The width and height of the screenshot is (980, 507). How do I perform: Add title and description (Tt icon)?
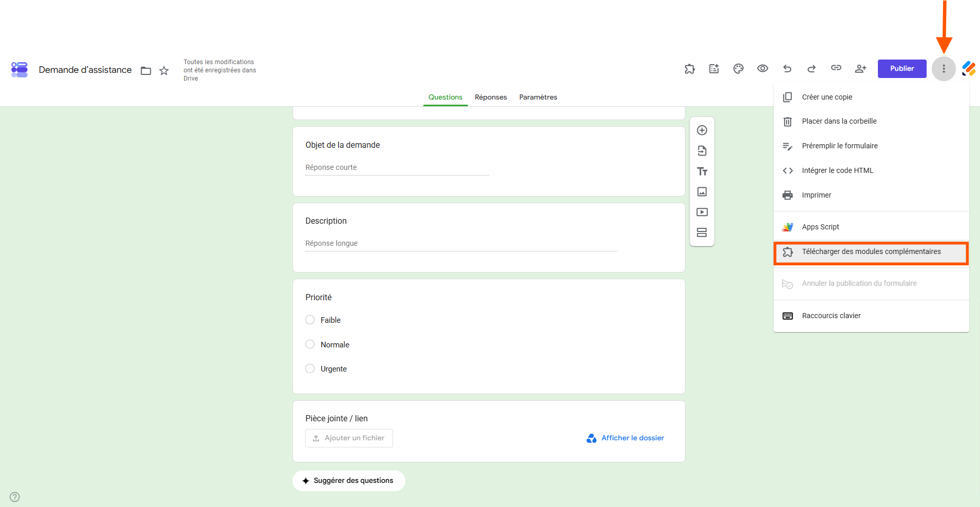click(x=702, y=171)
